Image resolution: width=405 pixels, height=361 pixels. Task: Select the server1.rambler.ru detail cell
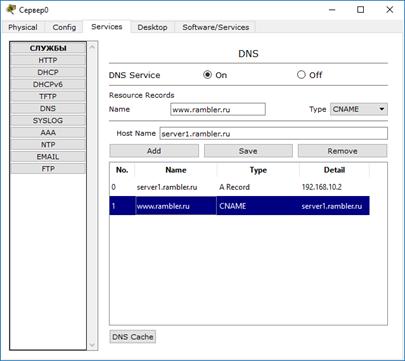point(334,206)
